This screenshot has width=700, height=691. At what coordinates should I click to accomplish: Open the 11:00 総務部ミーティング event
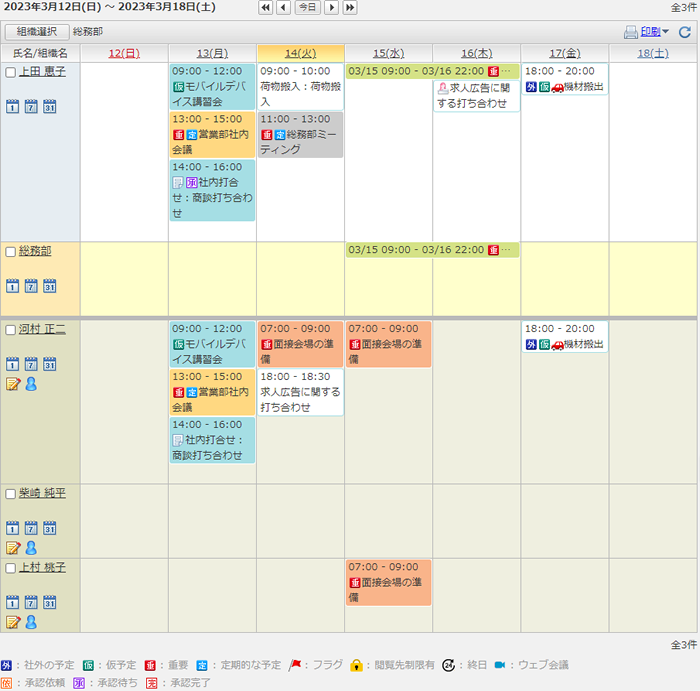point(300,134)
